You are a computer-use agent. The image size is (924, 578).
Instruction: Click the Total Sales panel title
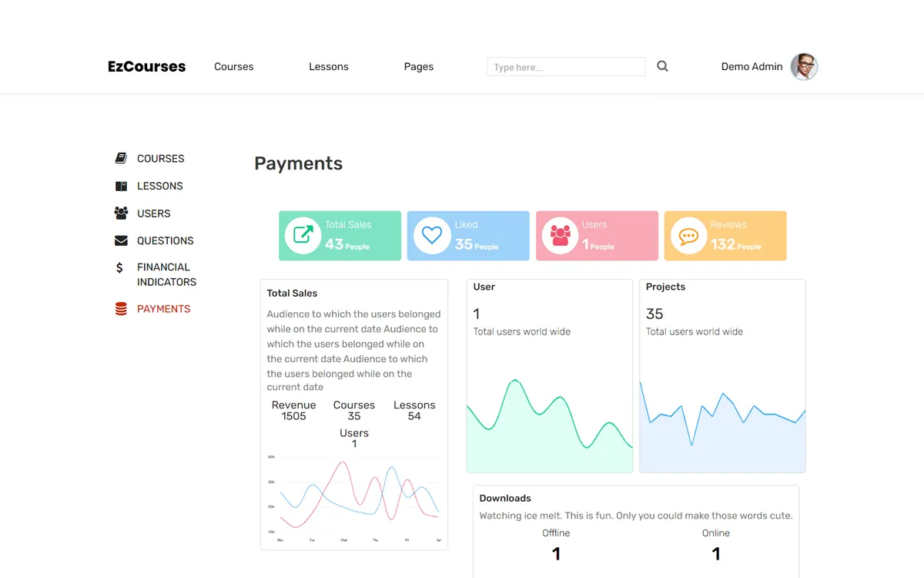point(292,294)
